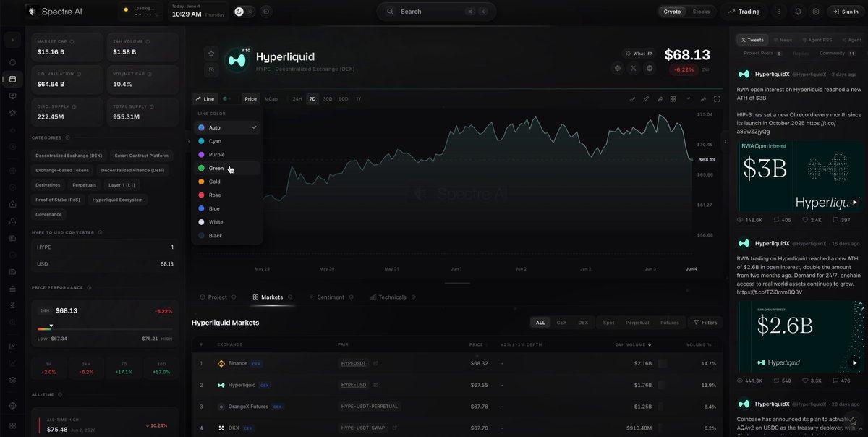Filter markets by DEX
This screenshot has height=437, width=868.
(x=583, y=323)
